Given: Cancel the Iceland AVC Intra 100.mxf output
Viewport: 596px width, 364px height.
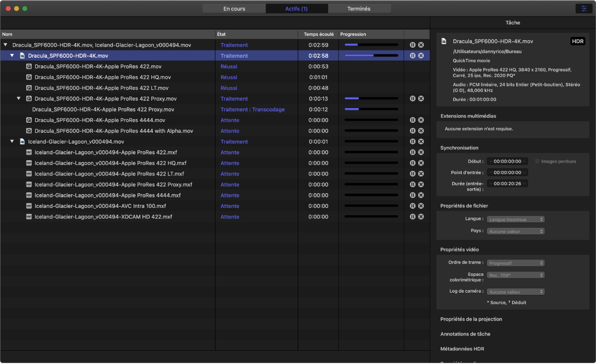Looking at the screenshot, I should click(x=421, y=206).
